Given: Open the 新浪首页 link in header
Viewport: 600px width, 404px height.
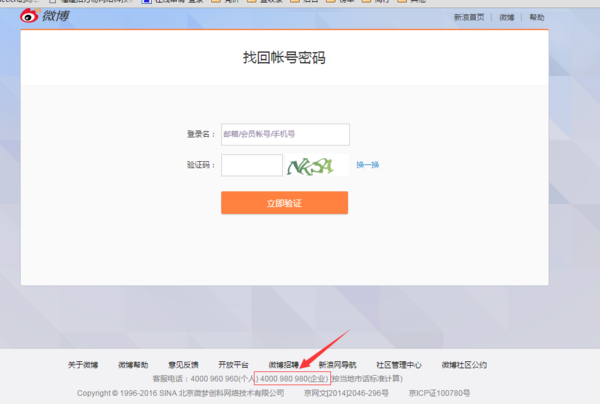Looking at the screenshot, I should click(x=469, y=17).
